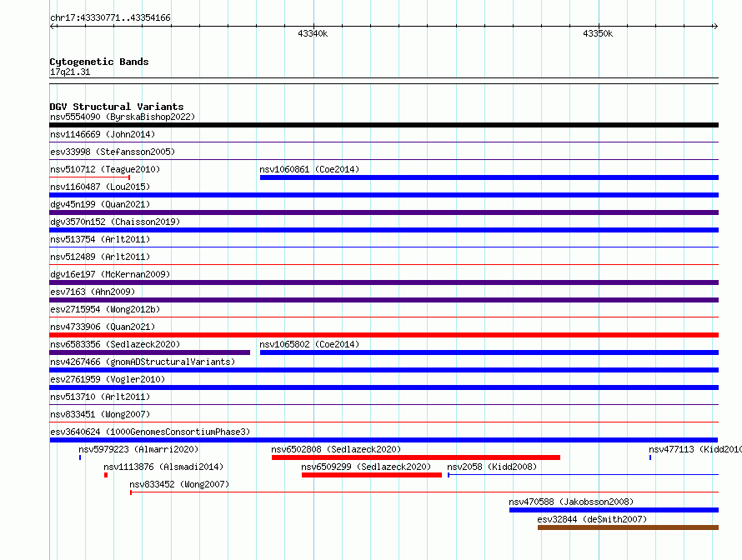Click the DGV Structural Variants track title
Screen dimensions: 742x560
(x=117, y=107)
